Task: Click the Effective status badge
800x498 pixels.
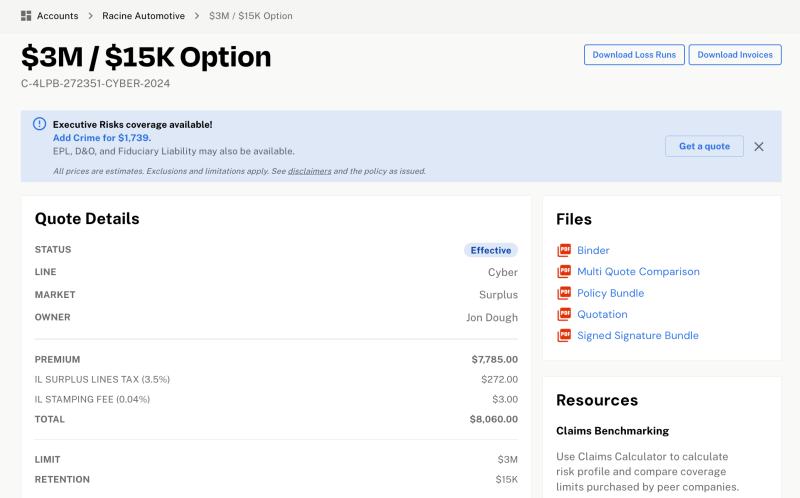Action: (x=490, y=250)
